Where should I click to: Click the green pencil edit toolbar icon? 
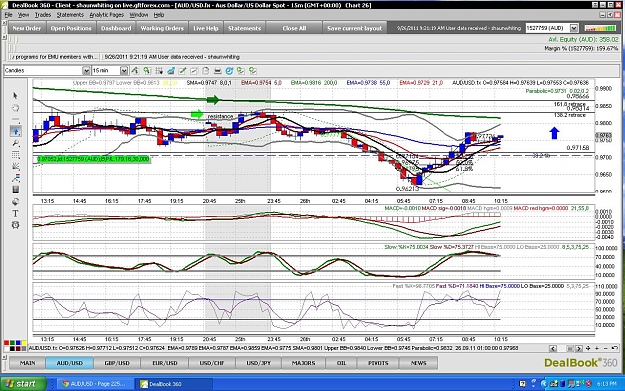(182, 71)
